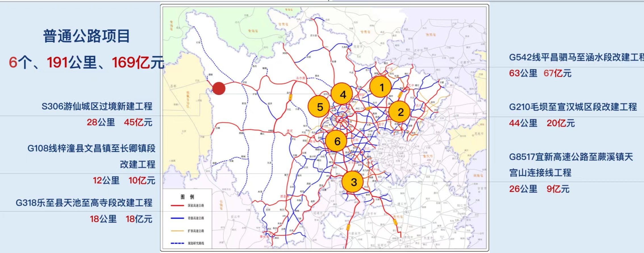Click the blue 省级高速公路 legend line
Image resolution: width=644 pixels, height=253 pixels.
tap(177, 218)
